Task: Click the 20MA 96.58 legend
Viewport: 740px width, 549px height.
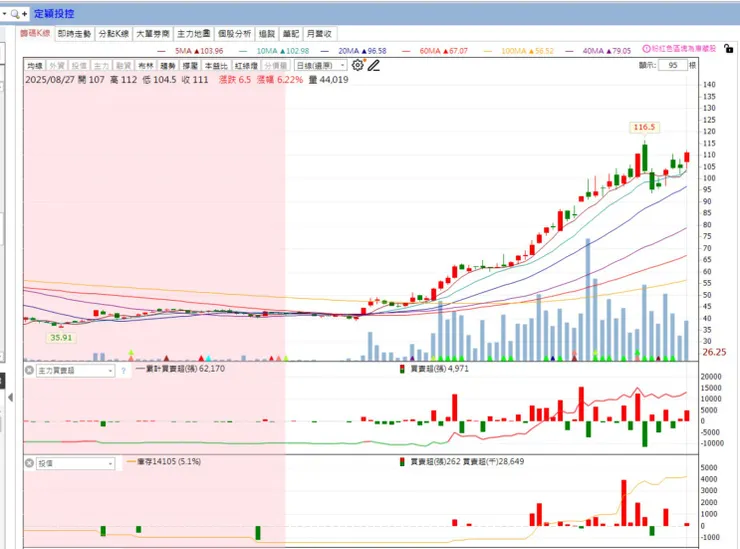Action: coord(353,51)
